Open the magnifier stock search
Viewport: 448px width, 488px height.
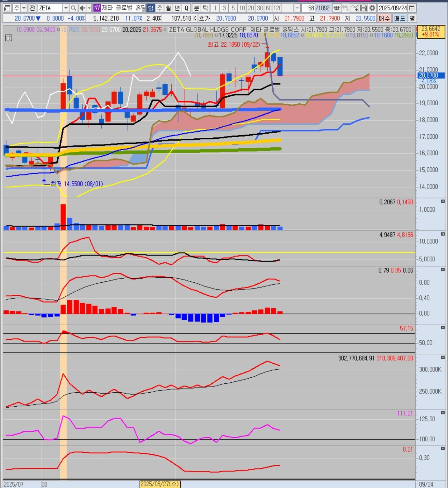click(74, 8)
